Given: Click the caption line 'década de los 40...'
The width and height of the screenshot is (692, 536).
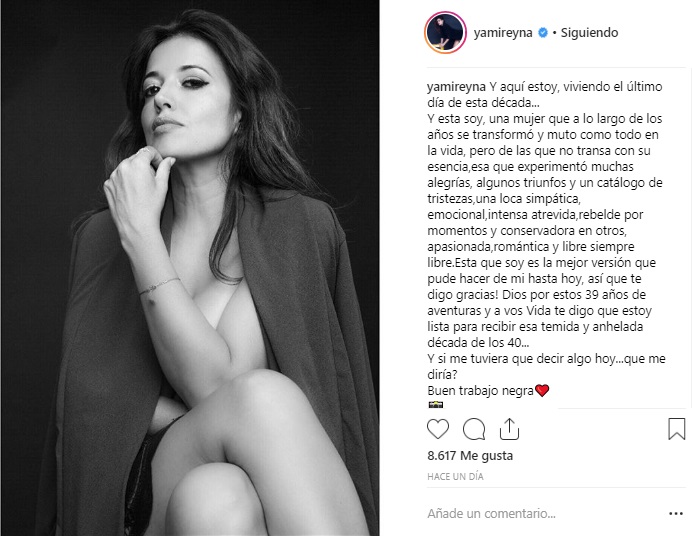Looking at the screenshot, I should pyautogui.click(x=478, y=342).
